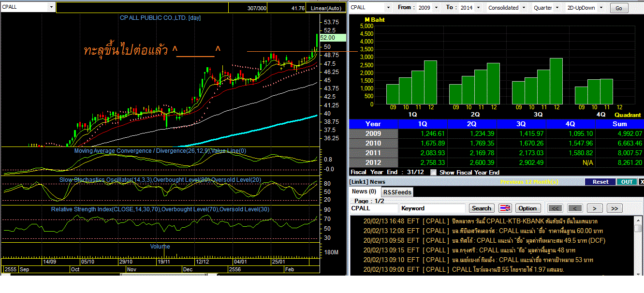The height and width of the screenshot is (293, 644).
Task: Open the Consolidated statement type dropdown
Action: coord(524,8)
